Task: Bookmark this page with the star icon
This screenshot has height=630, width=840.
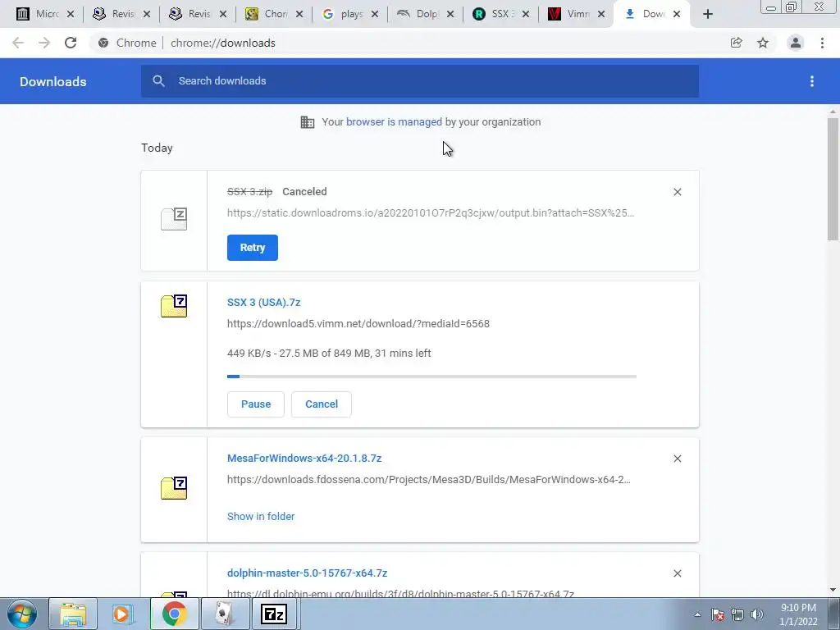Action: click(x=763, y=43)
